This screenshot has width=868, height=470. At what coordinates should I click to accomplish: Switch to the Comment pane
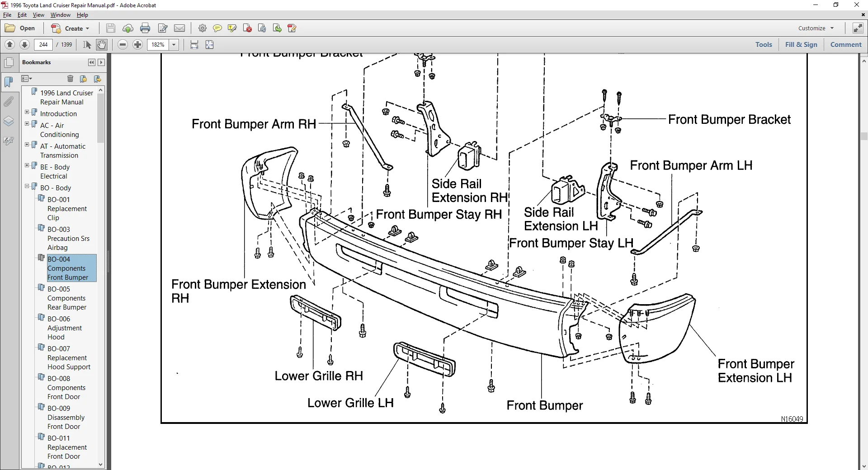click(x=846, y=45)
